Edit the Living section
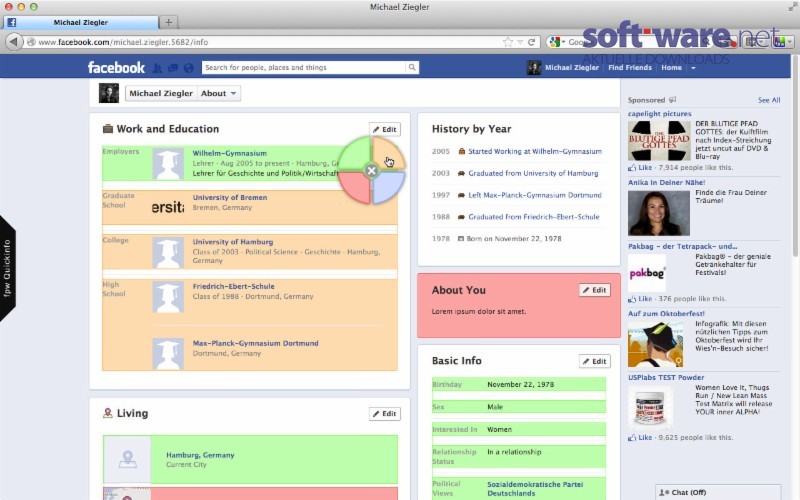Screen dimensions: 800x500 385,414
